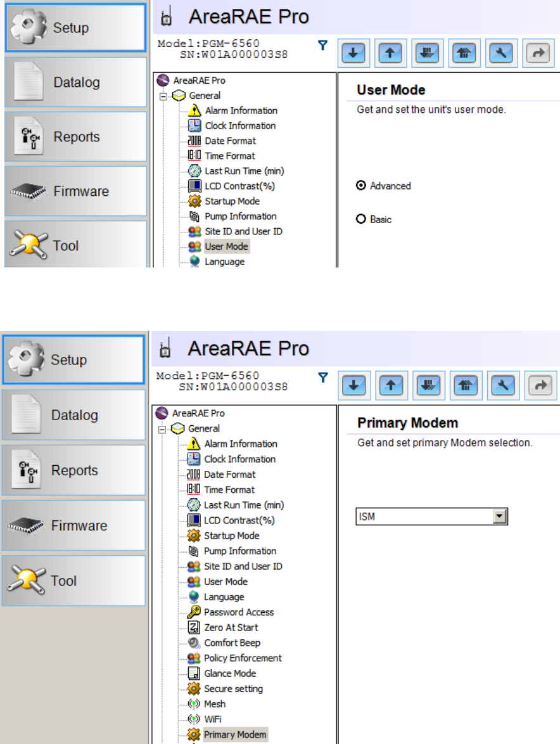The image size is (560, 744).
Task: Click the download arrow toolbar icon in top window
Action: [353, 53]
